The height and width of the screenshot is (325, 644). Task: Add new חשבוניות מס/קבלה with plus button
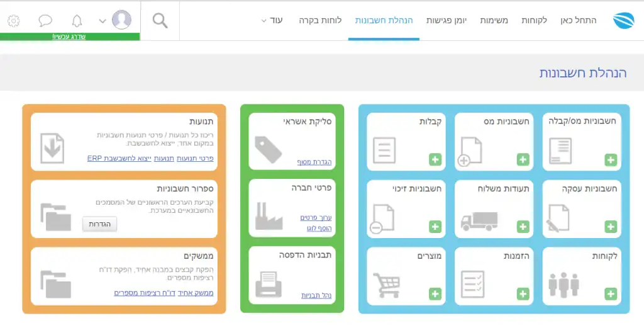click(611, 160)
